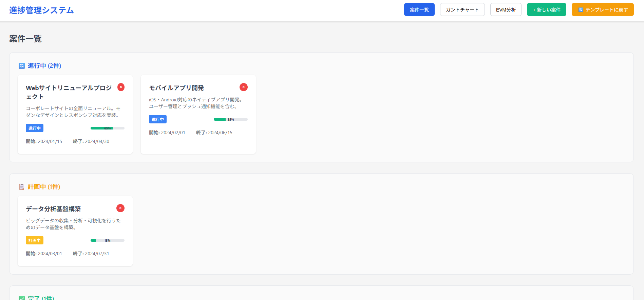644x300 pixels.
Task: Select the データ分析基盤構築 card title
Action: point(53,209)
